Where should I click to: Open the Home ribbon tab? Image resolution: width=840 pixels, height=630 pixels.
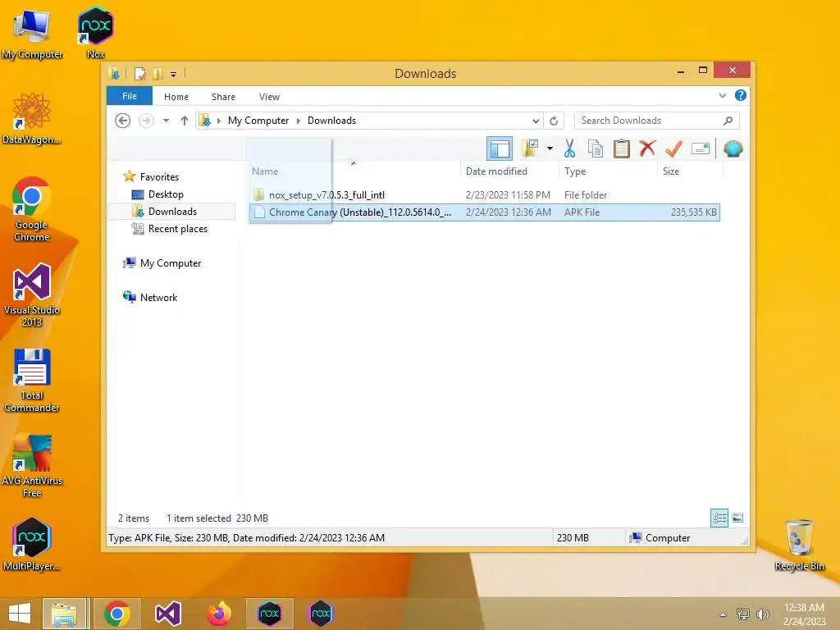[x=176, y=97]
